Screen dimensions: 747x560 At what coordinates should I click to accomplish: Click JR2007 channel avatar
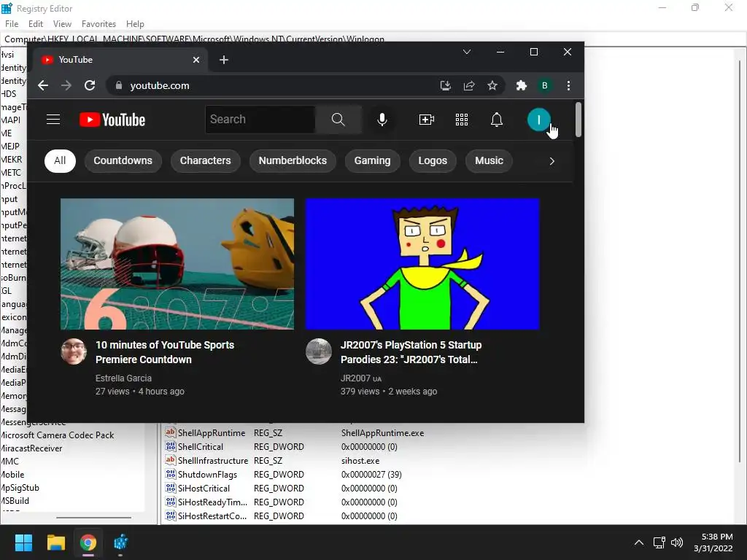coord(319,351)
